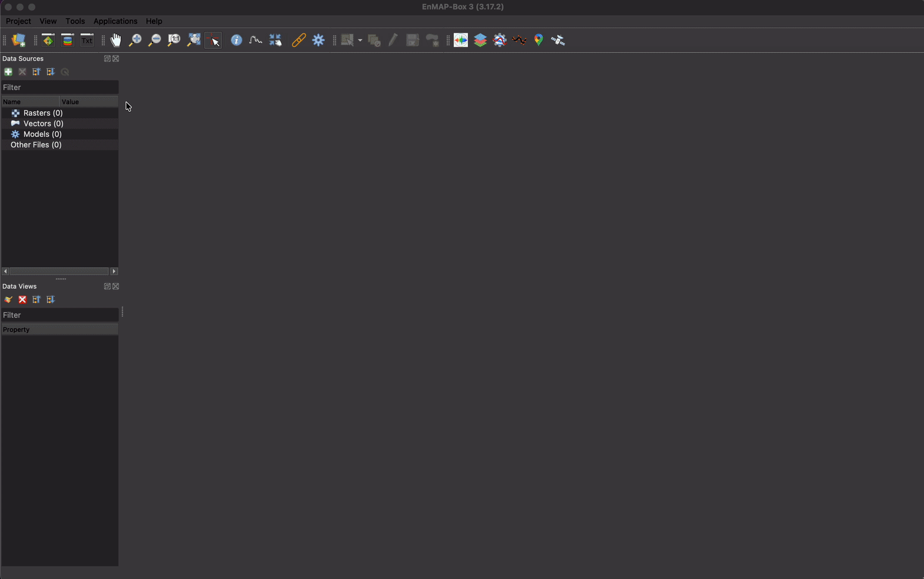Open the Tools menu
The height and width of the screenshot is (579, 924).
pos(75,21)
